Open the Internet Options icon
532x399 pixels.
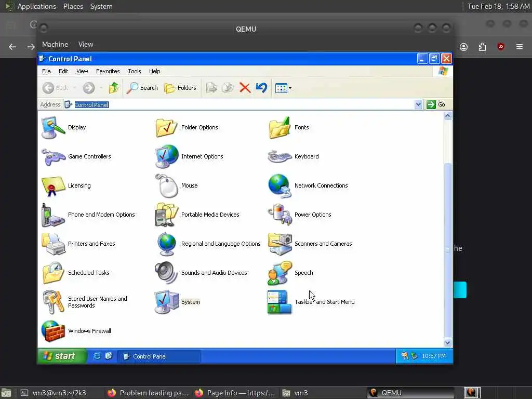pos(166,157)
